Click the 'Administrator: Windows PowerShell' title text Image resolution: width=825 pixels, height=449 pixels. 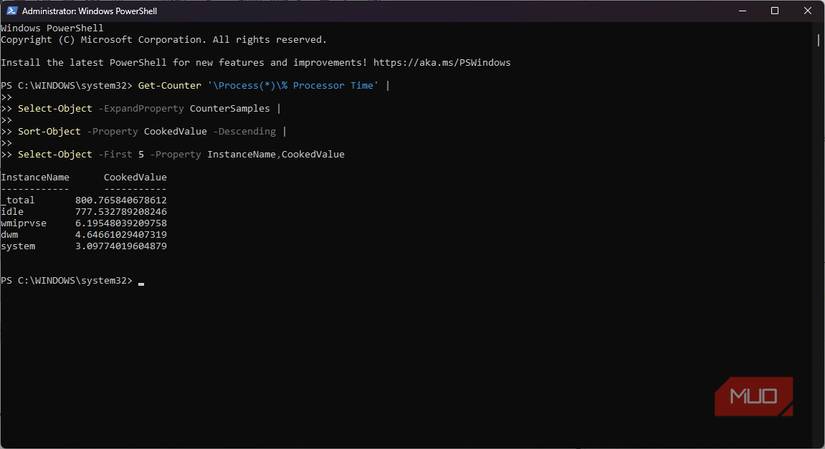(89, 11)
